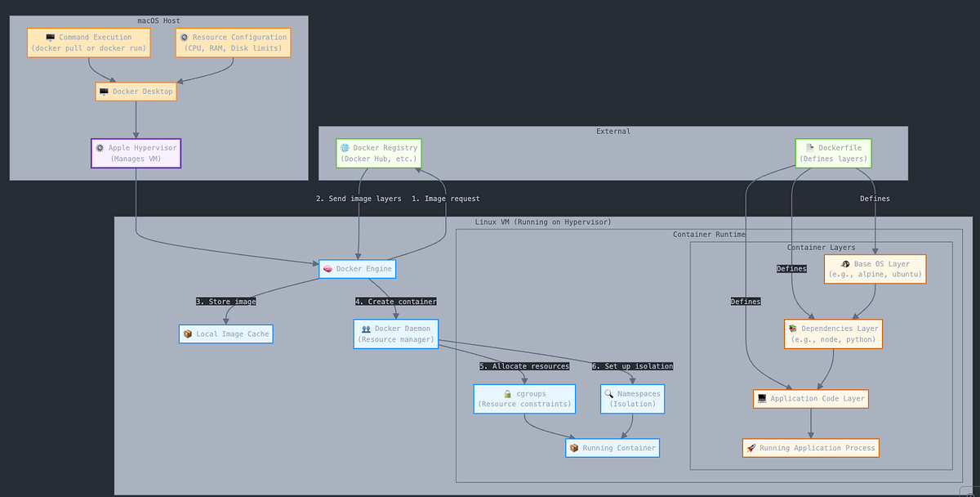Image resolution: width=980 pixels, height=497 pixels.
Task: Select the Base OS Layer node
Action: (x=875, y=269)
